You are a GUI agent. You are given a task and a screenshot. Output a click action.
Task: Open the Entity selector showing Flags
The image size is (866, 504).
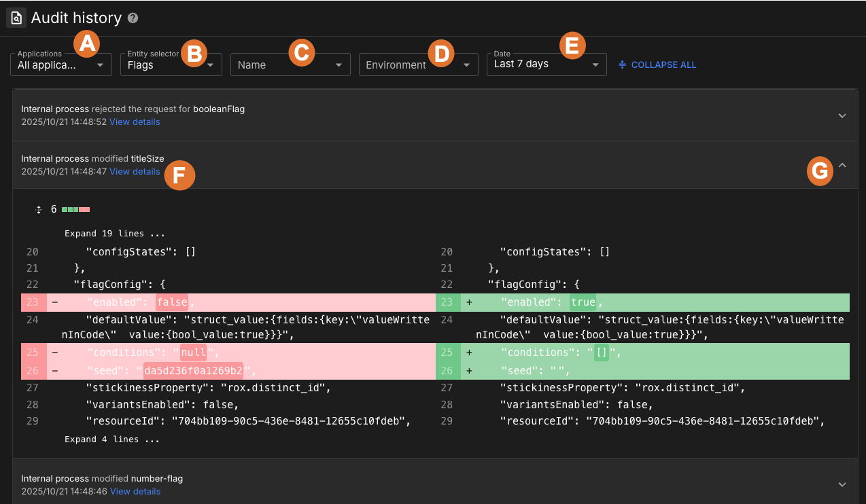(212, 64)
